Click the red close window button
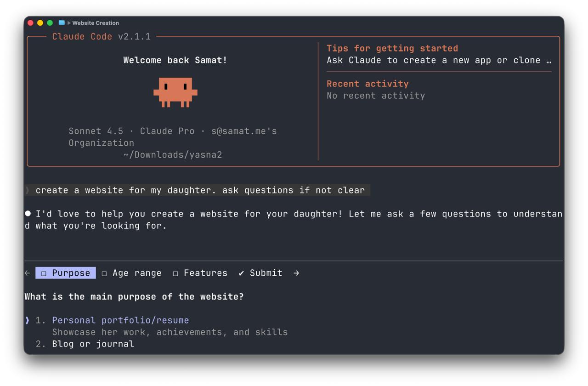The image size is (588, 386). click(x=31, y=23)
